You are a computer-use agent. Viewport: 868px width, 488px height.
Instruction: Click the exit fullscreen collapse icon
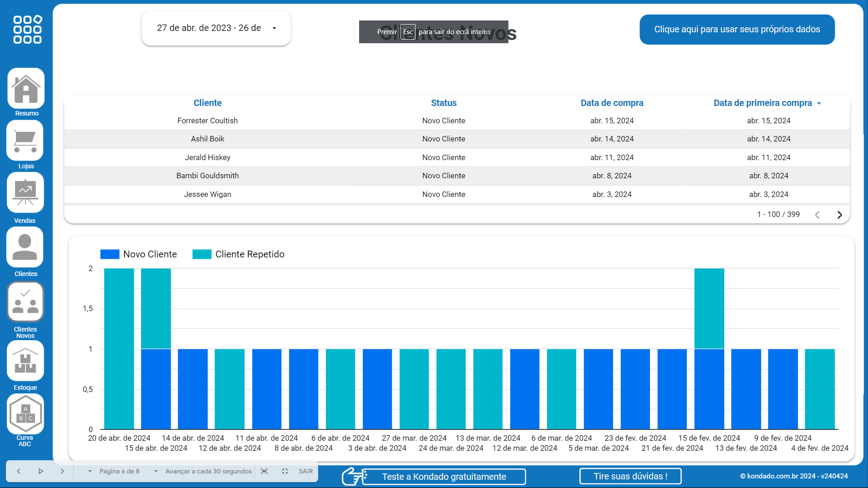click(285, 471)
